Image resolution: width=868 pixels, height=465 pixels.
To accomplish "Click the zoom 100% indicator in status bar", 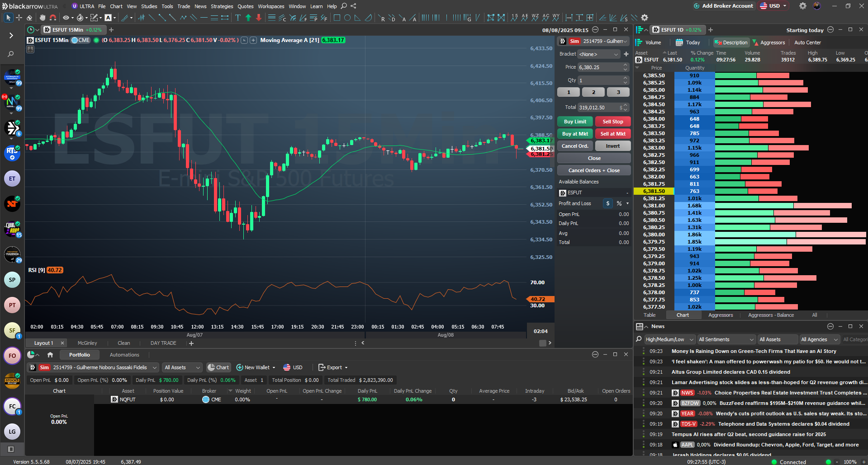I will click(x=850, y=462).
